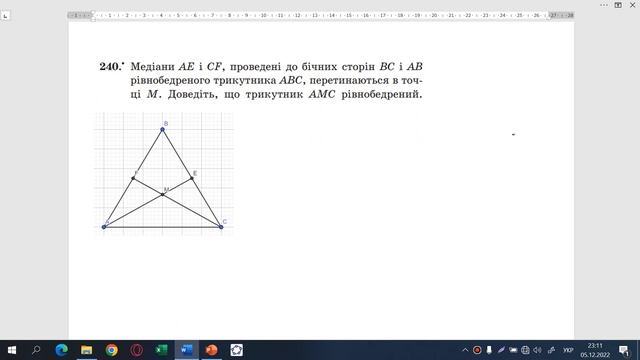Viewport: 640px width, 360px height.
Task: Switch to Excel in taskbar
Action: tap(162, 350)
